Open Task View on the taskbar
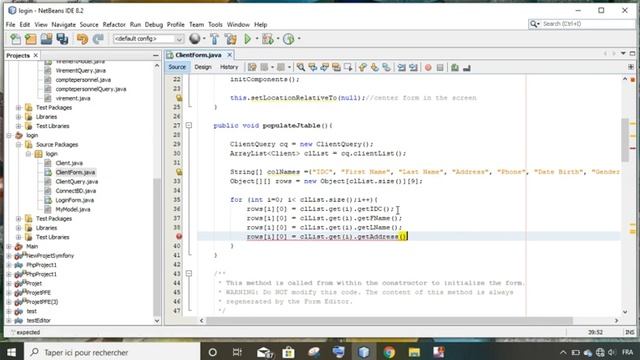This screenshot has height=360, width=640. 237,352
